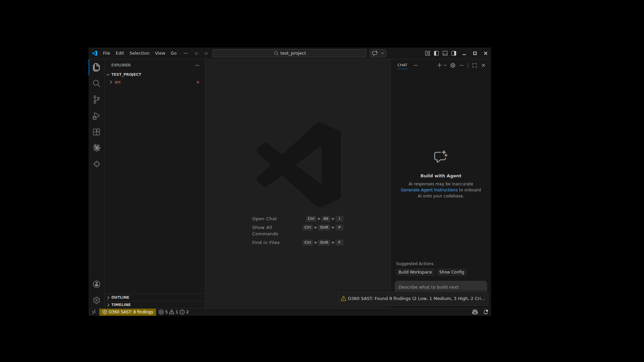
Task: Toggle the primary side bar layout button
Action: (x=436, y=53)
